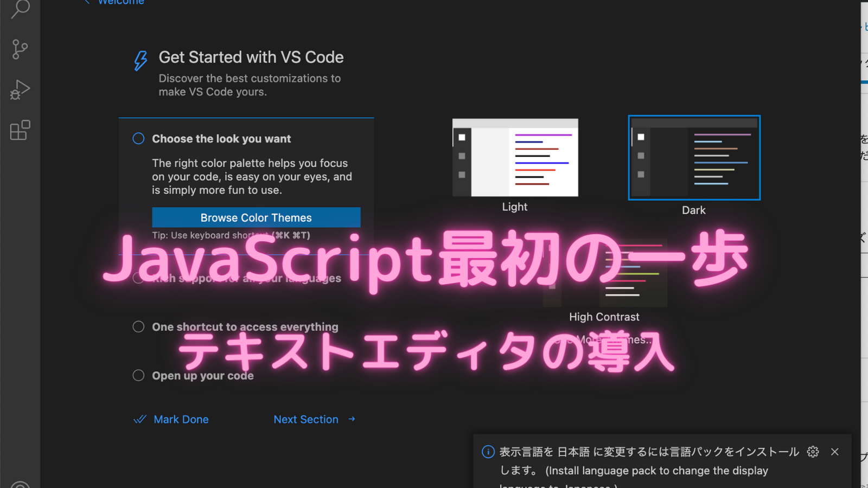Click notification settings gear icon
The width and height of the screenshot is (868, 488).
coord(813,452)
